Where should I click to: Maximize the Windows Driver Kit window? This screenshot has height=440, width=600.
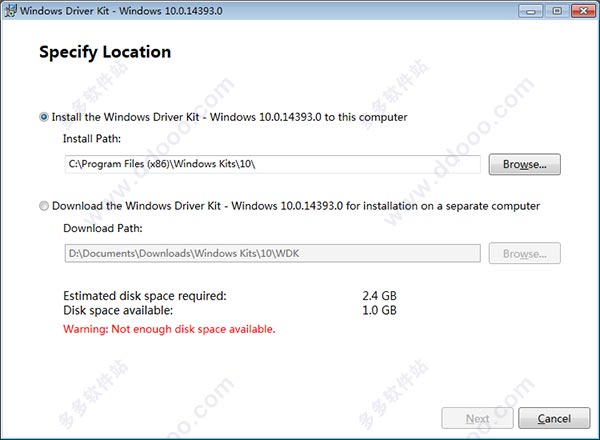click(557, 11)
